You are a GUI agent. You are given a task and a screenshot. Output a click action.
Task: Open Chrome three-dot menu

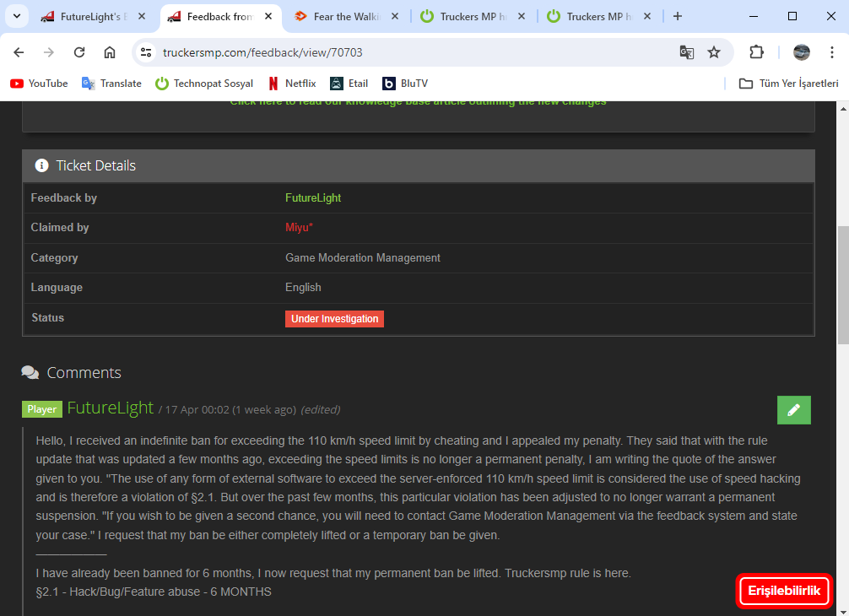pyautogui.click(x=831, y=52)
